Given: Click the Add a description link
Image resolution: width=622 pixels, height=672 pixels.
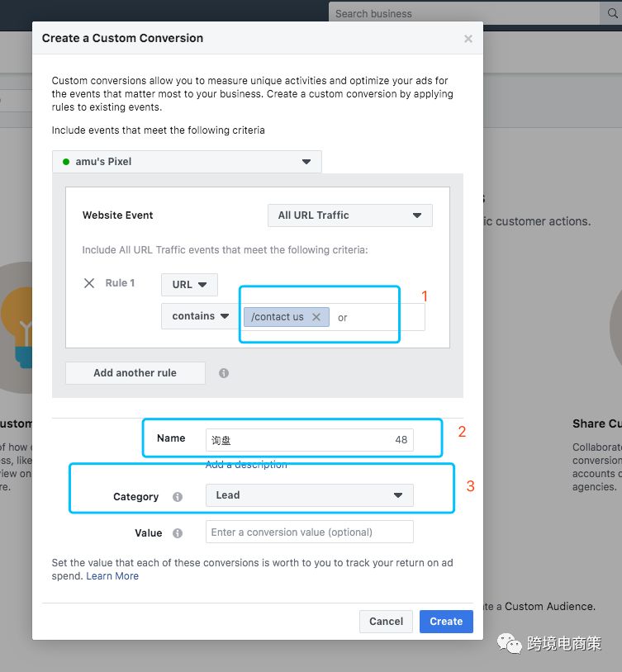Looking at the screenshot, I should pos(246,465).
